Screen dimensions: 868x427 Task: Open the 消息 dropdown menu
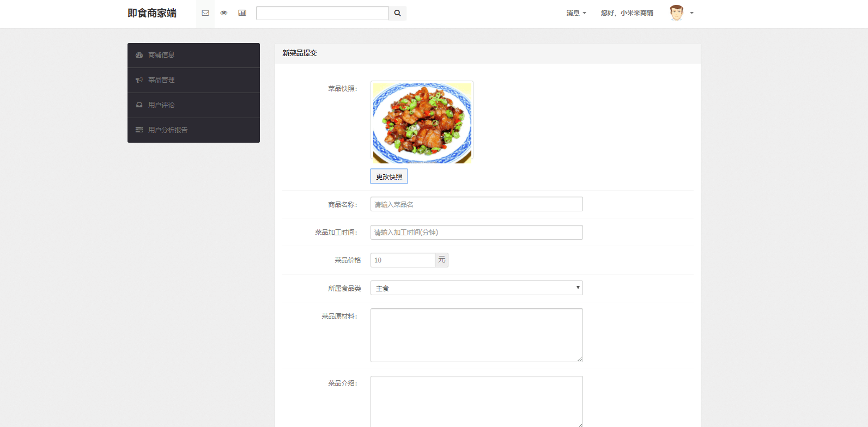click(x=576, y=13)
